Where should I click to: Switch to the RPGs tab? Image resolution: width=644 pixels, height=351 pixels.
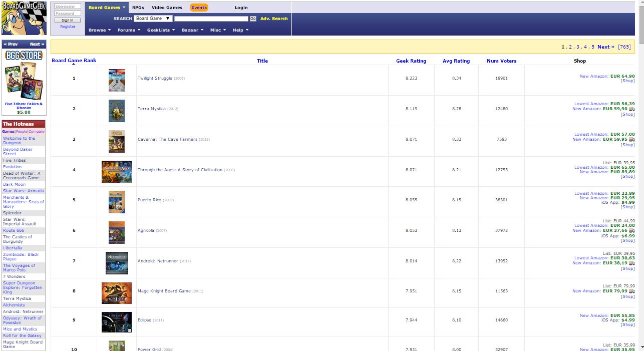click(x=138, y=8)
